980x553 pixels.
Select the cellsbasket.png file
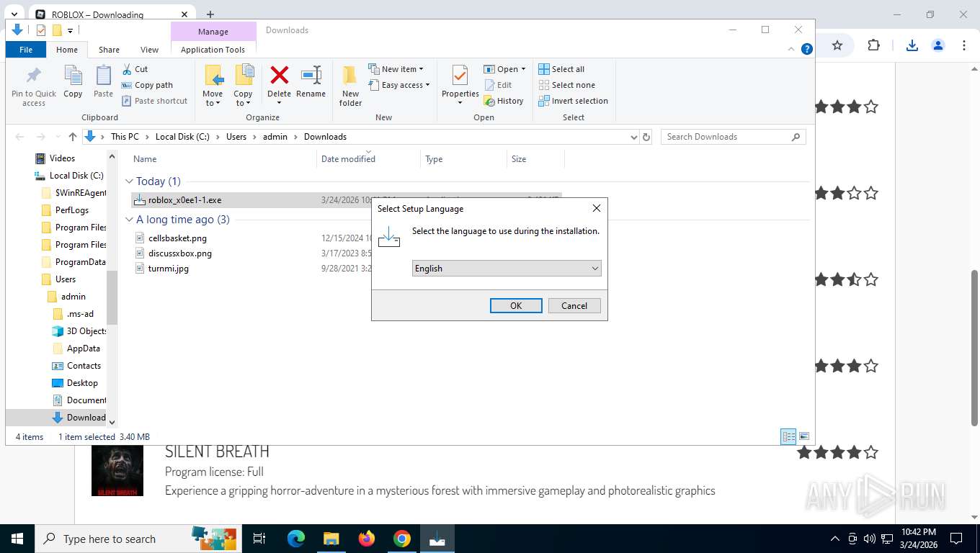[x=177, y=238]
